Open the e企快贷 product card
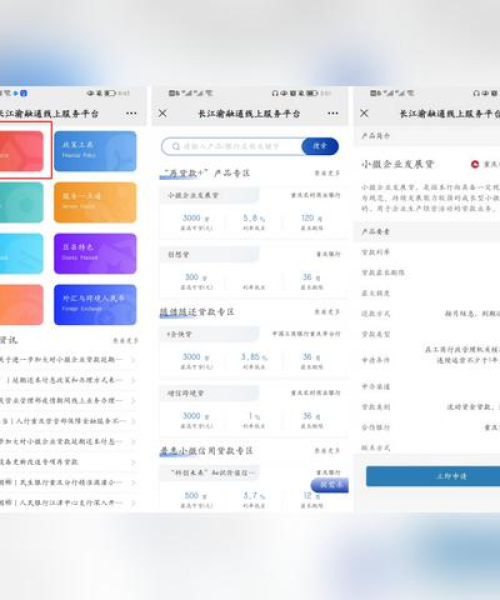The width and height of the screenshot is (500, 600). (x=253, y=351)
